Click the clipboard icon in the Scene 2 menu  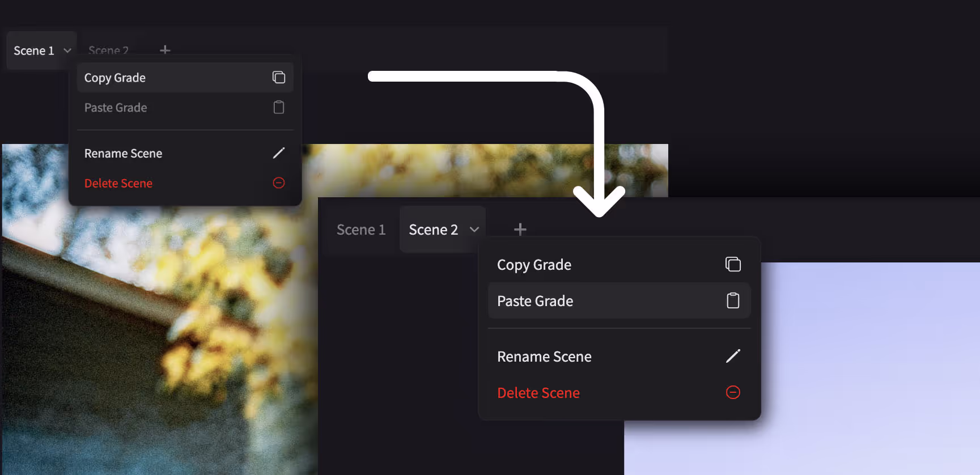(733, 300)
